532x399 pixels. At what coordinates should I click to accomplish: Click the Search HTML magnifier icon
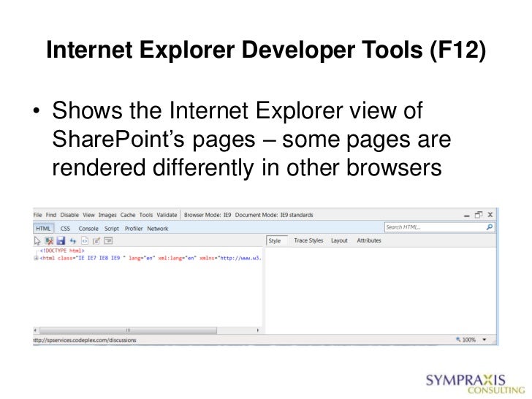[490, 227]
